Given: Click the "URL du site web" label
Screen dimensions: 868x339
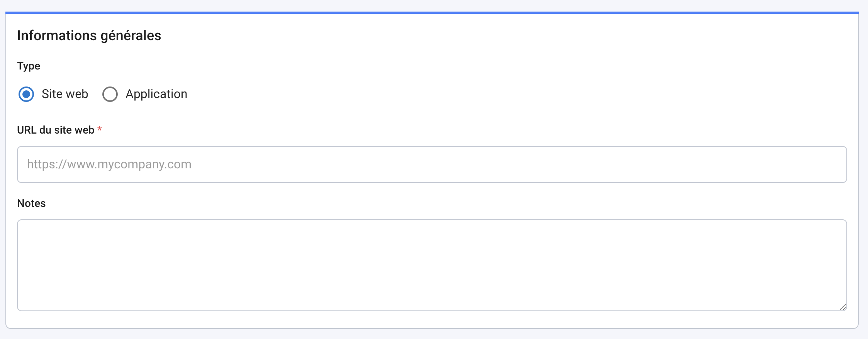Looking at the screenshot, I should pyautogui.click(x=55, y=129).
